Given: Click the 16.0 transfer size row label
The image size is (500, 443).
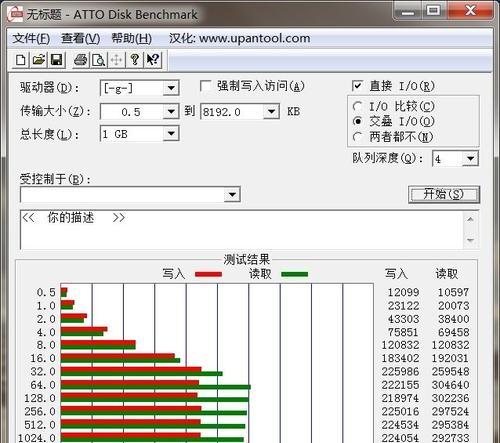Looking at the screenshot, I should click(x=43, y=358).
